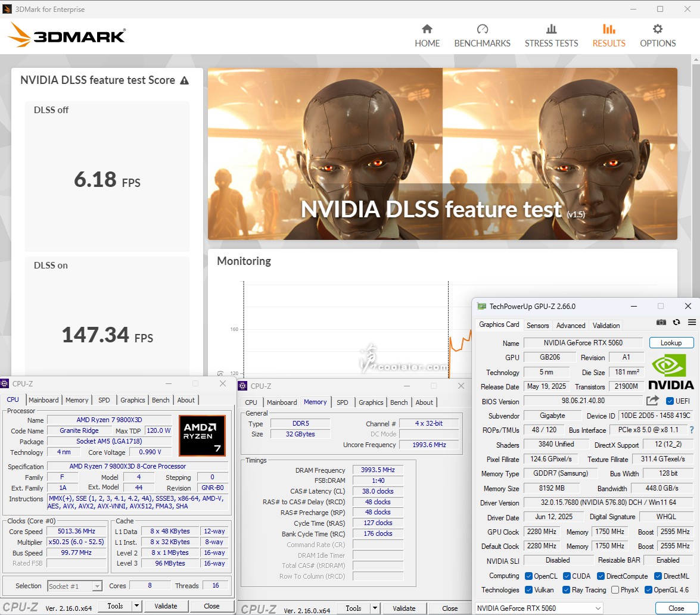Click the DLSS on 147.34 FPS result

pos(107,335)
